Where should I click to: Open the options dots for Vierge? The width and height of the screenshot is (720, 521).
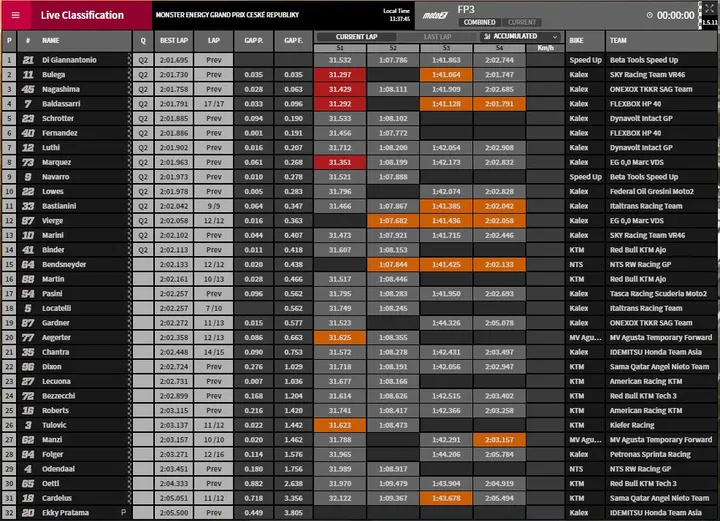point(129,220)
